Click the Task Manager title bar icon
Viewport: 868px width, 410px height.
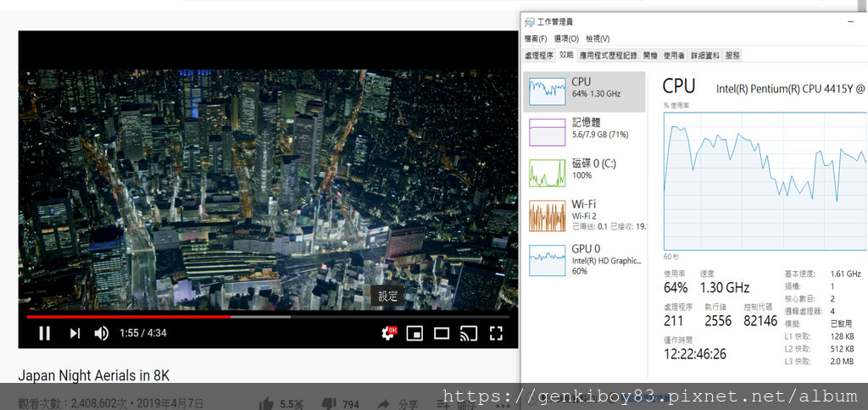[x=530, y=22]
